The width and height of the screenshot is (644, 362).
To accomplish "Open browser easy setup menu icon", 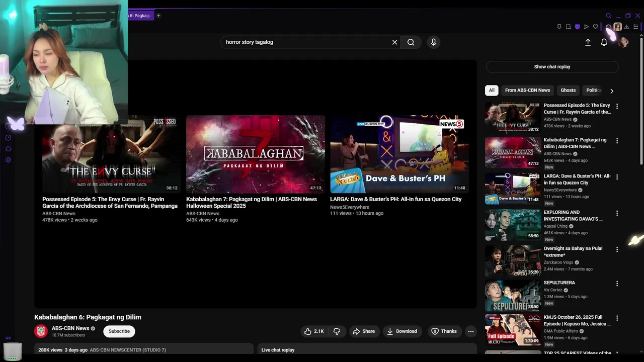I will click(636, 27).
